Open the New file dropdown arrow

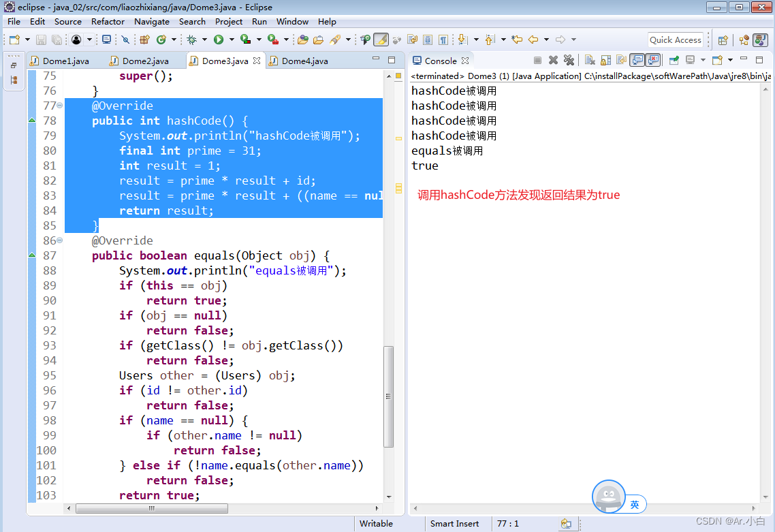click(27, 40)
